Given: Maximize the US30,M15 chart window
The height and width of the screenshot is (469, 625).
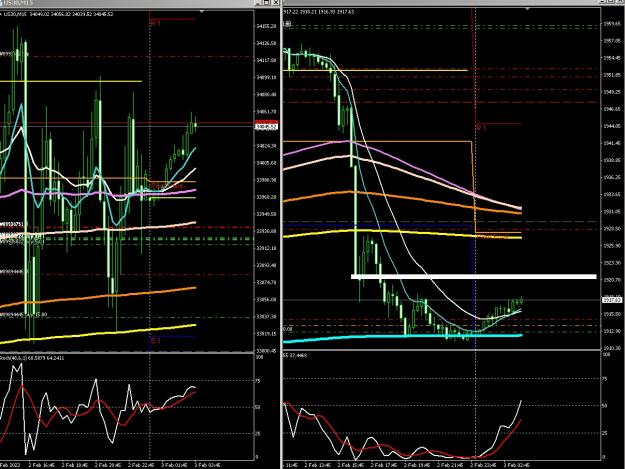Looking at the screenshot, I should click(266, 2).
